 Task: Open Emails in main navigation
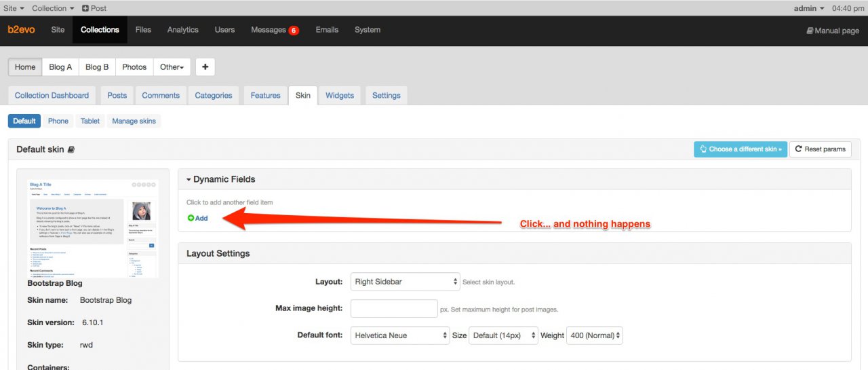[327, 30]
